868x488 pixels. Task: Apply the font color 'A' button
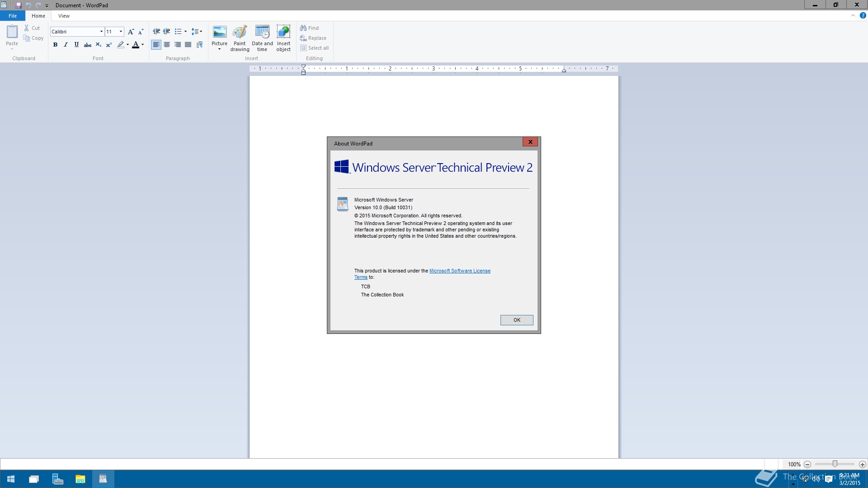136,45
